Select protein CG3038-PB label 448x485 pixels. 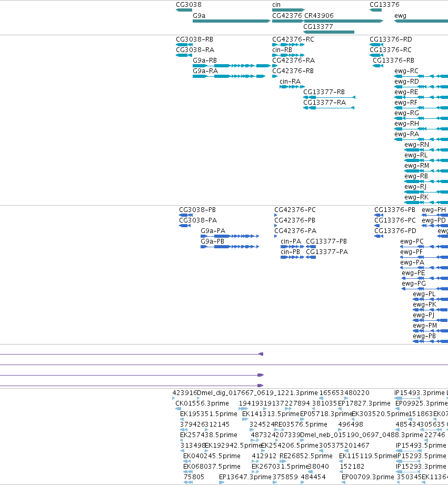[197, 210]
